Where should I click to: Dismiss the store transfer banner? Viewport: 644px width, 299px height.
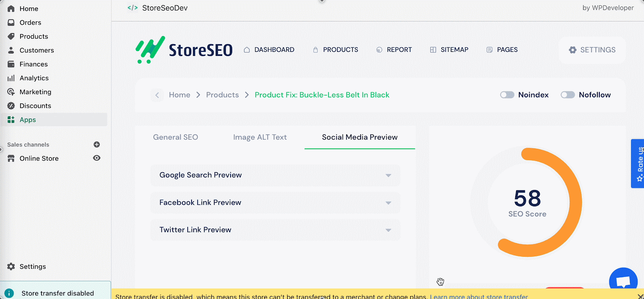click(x=640, y=296)
